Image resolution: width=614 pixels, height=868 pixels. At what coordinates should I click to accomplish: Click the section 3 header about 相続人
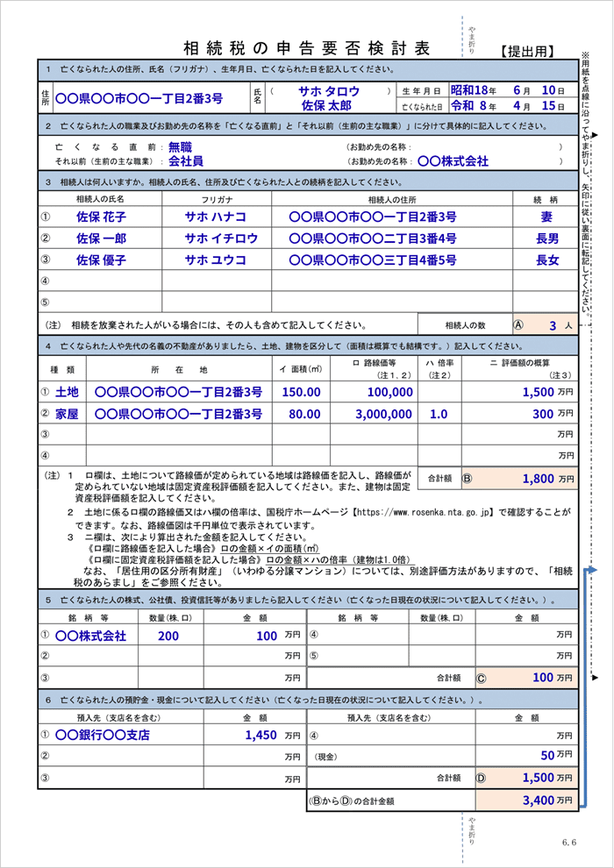point(308,181)
